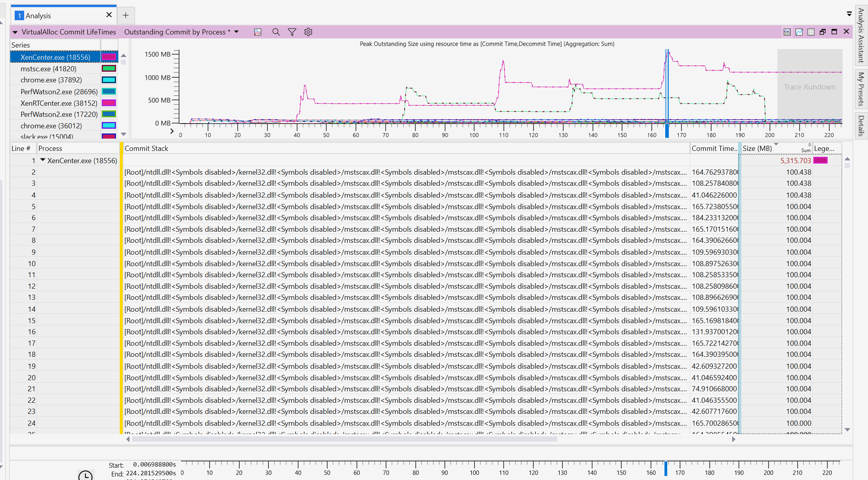868x480 pixels.
Task: Click horizontal scrollbar left arrow
Action: tap(128, 439)
